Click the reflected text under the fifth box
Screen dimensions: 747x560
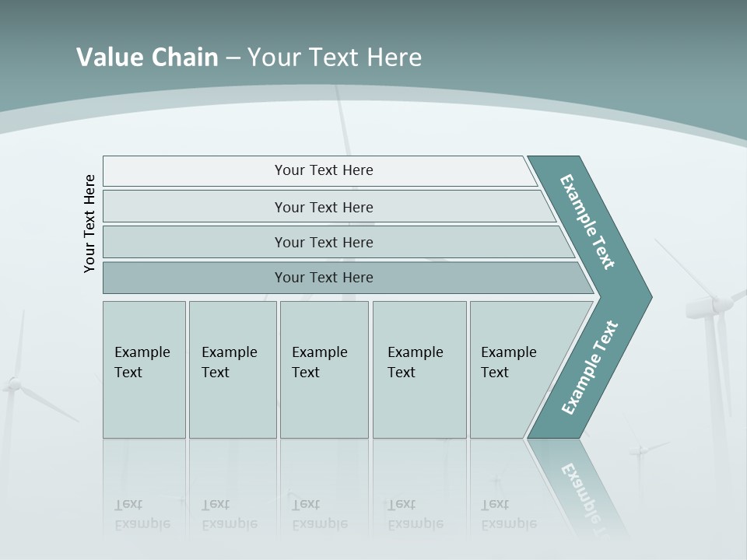(508, 514)
